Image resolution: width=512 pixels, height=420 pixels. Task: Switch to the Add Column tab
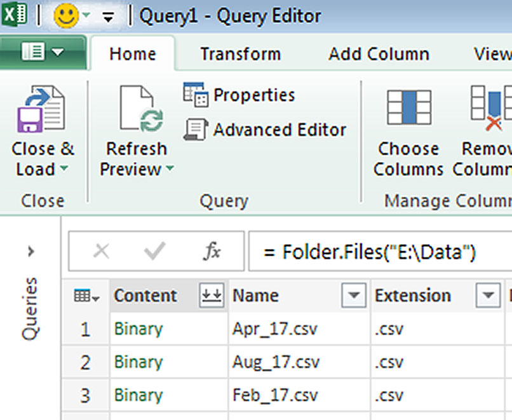[x=379, y=55]
